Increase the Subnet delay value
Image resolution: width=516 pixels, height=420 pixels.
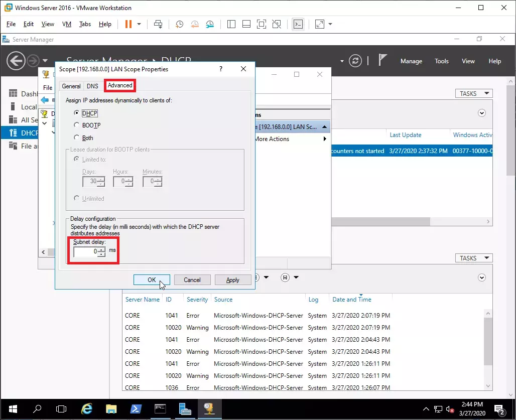(102, 249)
